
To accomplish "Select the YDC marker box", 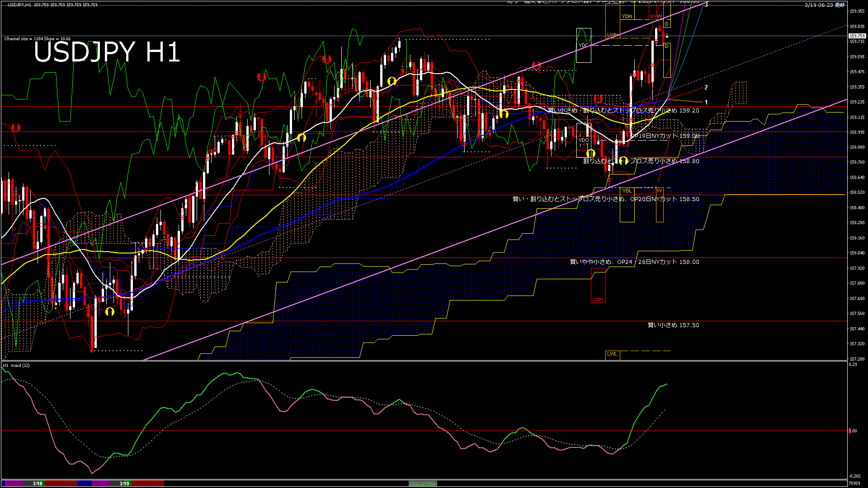I will point(583,45).
